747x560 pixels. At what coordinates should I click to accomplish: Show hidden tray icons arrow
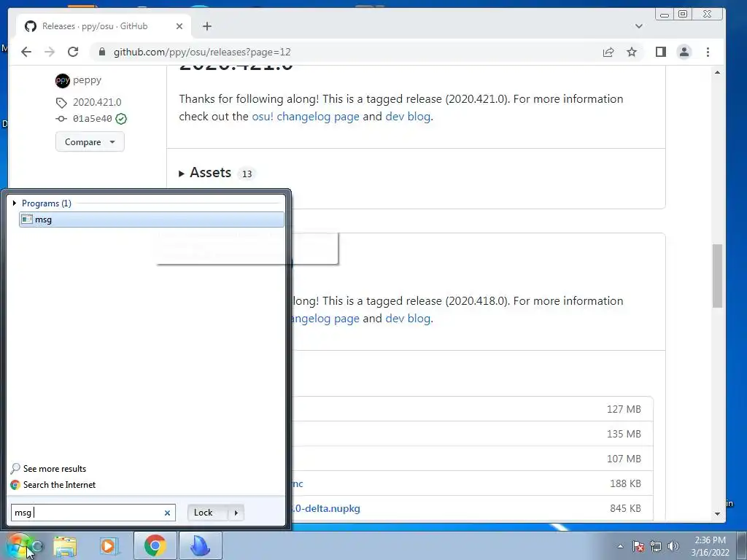coord(620,546)
